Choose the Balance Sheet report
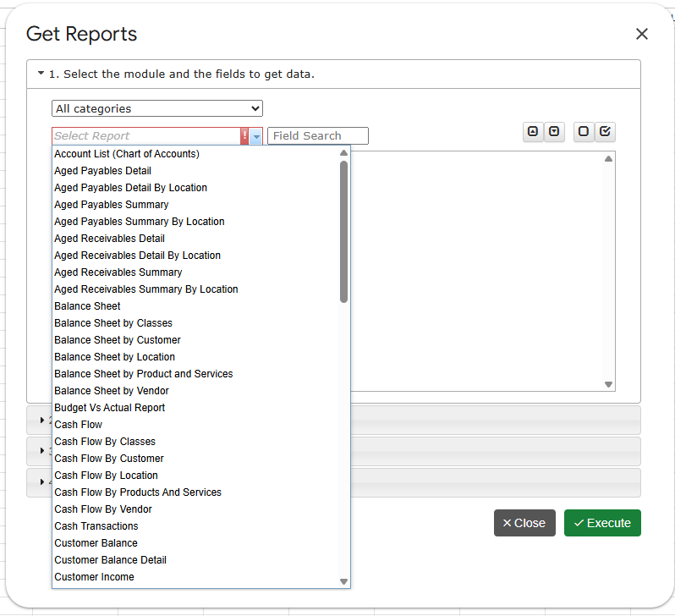Image resolution: width=675 pixels, height=616 pixels. point(196,306)
